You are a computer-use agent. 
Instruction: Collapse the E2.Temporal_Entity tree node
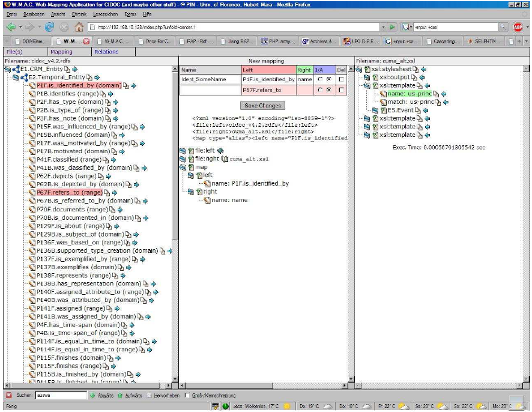16,77
